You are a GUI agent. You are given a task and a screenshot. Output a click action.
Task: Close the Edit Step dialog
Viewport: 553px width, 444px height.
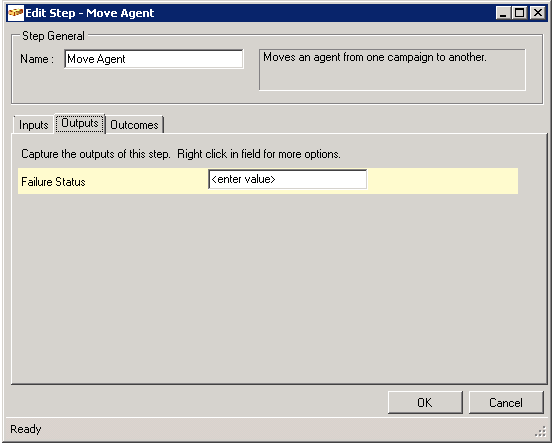pos(537,13)
